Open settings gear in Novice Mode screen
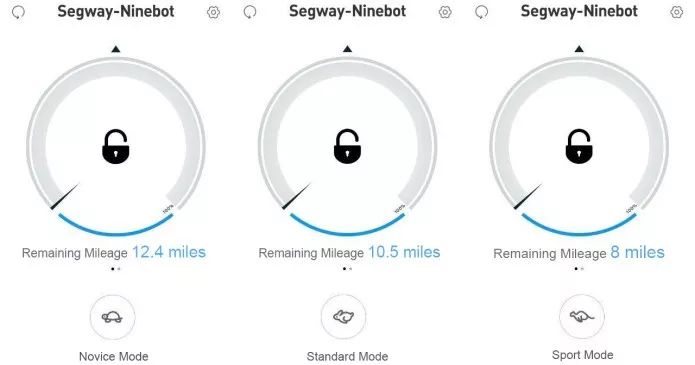The width and height of the screenshot is (695, 365). click(x=214, y=12)
